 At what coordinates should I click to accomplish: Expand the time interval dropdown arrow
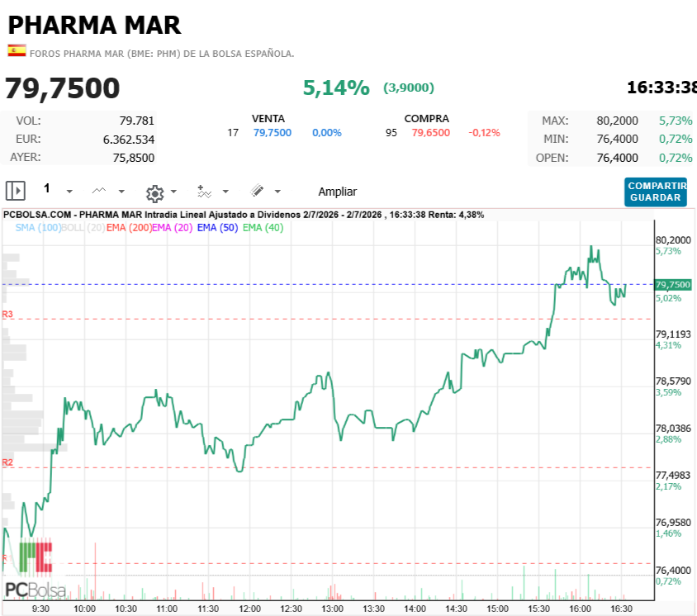point(69,192)
